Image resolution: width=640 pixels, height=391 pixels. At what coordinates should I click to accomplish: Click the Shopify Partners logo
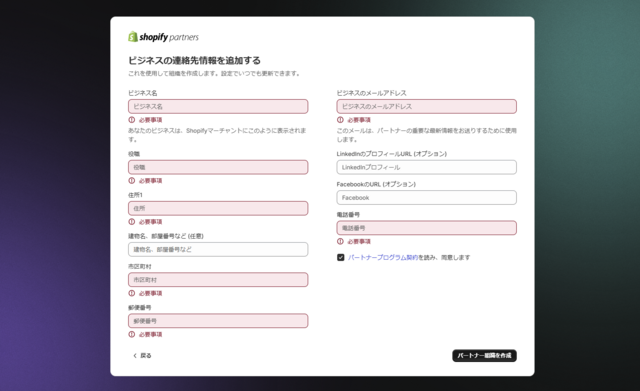pyautogui.click(x=163, y=37)
